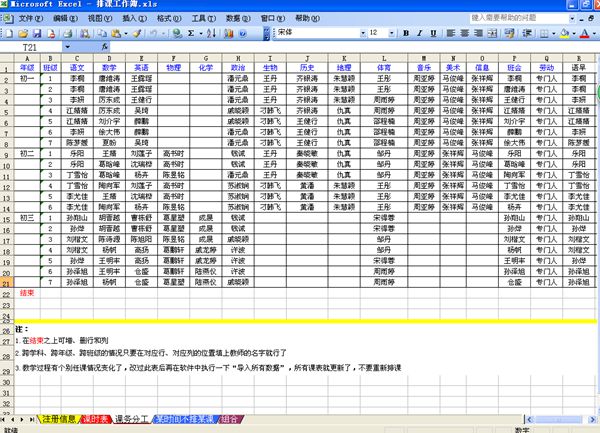
Task: Open the 文件 (File) menu
Action: pyautogui.click(x=31, y=18)
